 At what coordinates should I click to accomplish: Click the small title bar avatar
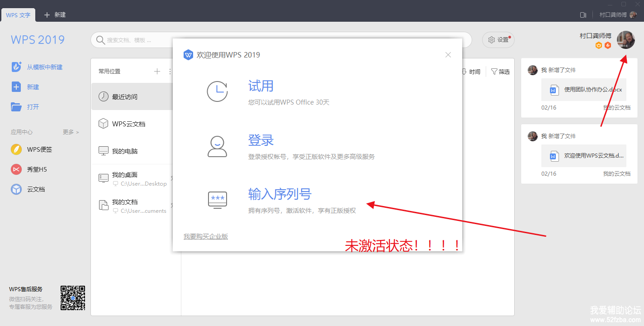tap(633, 15)
